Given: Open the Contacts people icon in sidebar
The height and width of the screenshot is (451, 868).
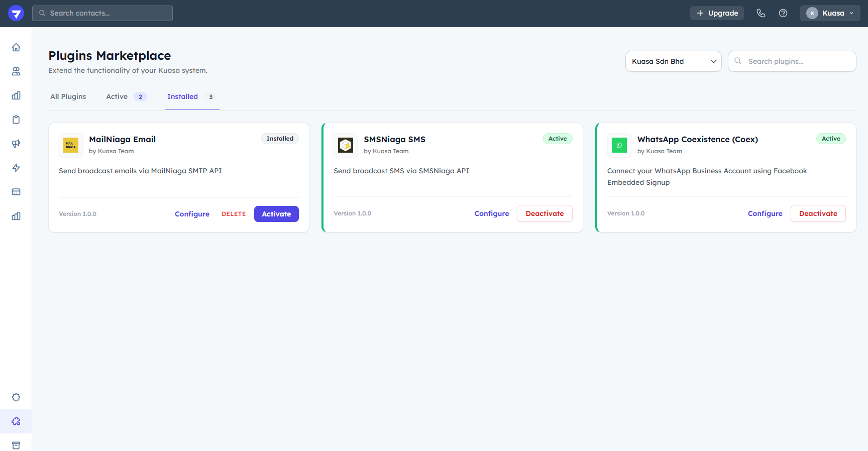Looking at the screenshot, I should coord(16,71).
